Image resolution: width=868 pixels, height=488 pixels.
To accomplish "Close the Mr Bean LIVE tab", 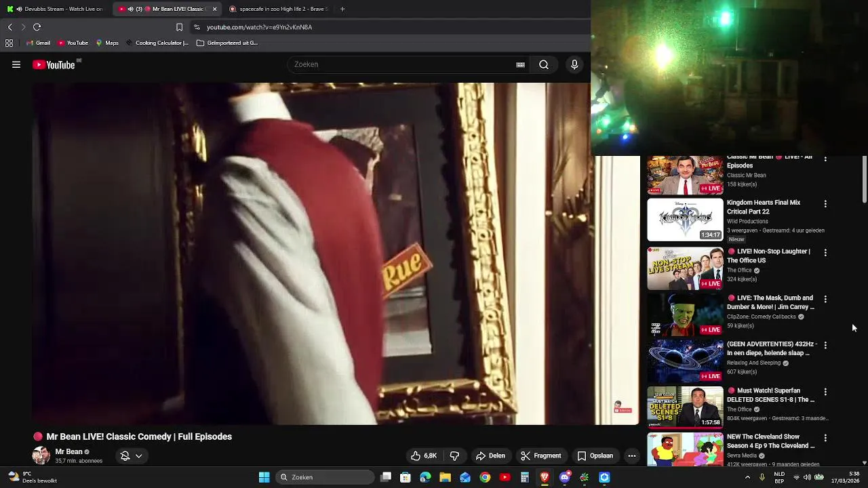I will [215, 9].
